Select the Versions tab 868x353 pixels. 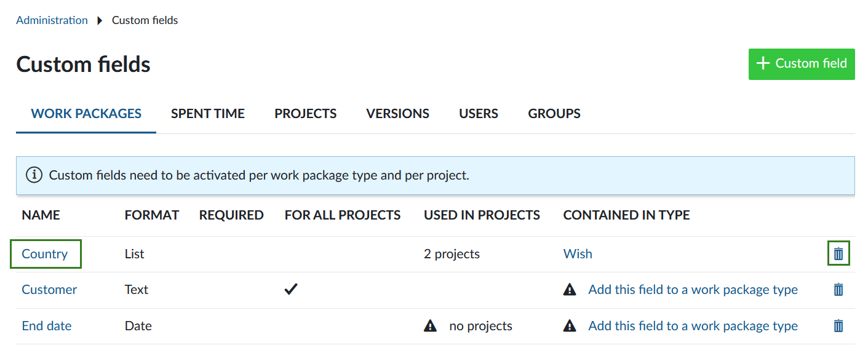[397, 114]
